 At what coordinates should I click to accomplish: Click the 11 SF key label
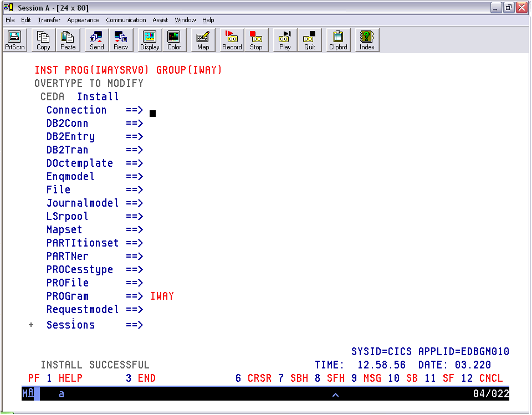click(439, 378)
